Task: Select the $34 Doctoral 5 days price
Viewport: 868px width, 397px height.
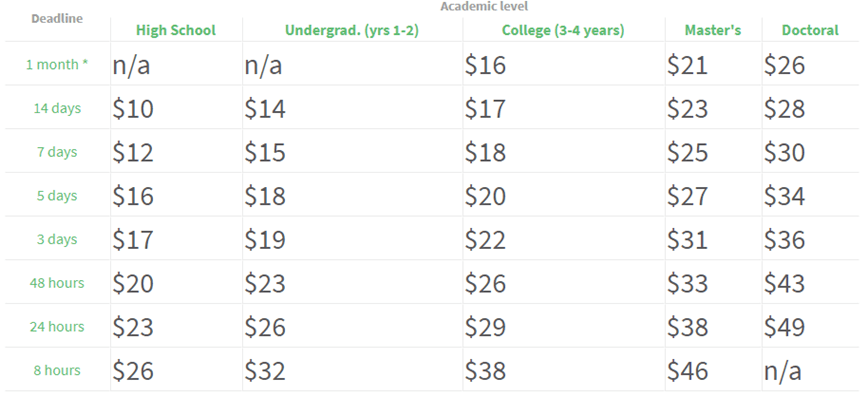Action: [784, 196]
